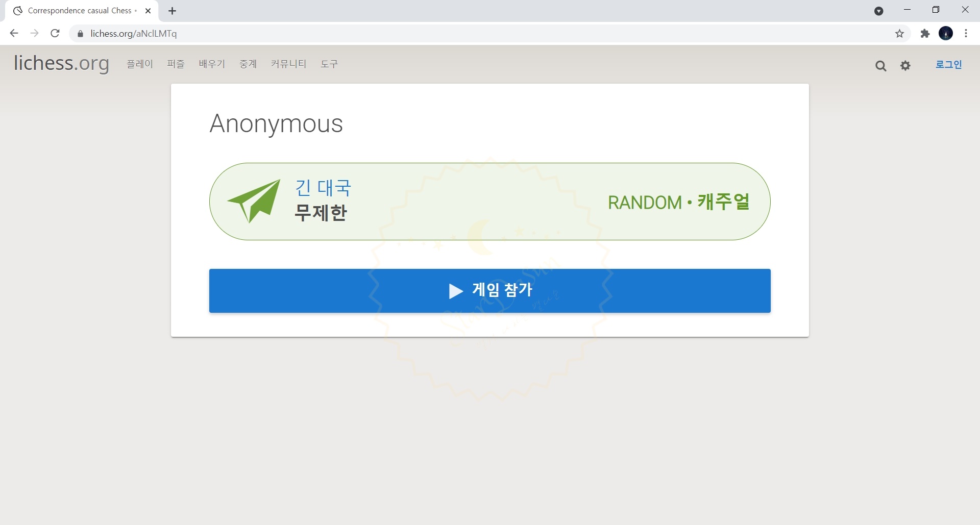
Task: Open Chrome's three-dot menu
Action: pos(966,34)
